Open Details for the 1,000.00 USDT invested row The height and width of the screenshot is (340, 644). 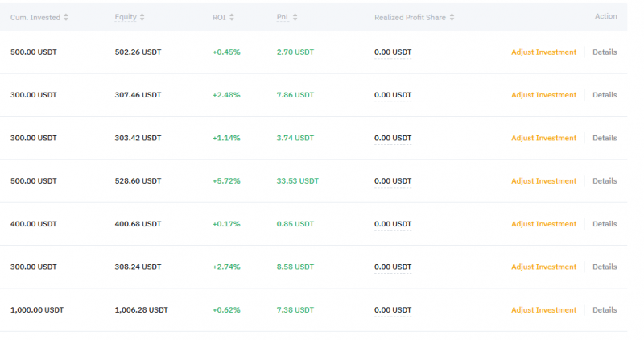click(605, 310)
